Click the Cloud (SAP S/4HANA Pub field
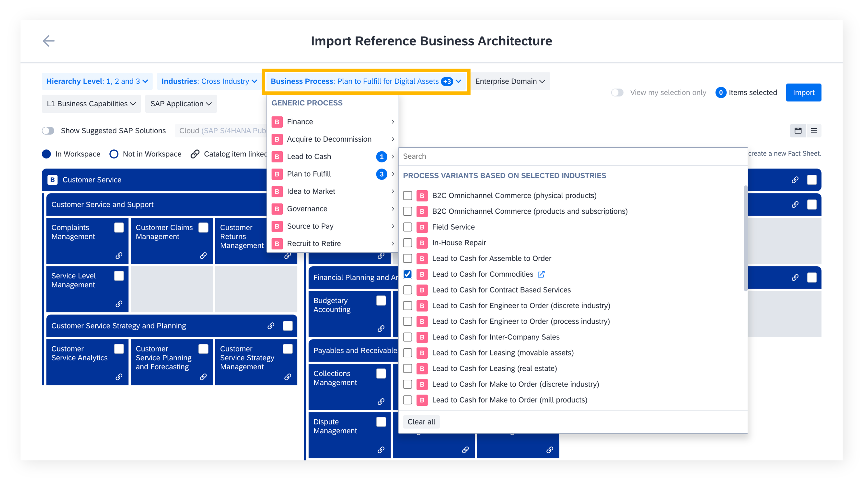Viewport: 868px width, 486px height. [221, 131]
